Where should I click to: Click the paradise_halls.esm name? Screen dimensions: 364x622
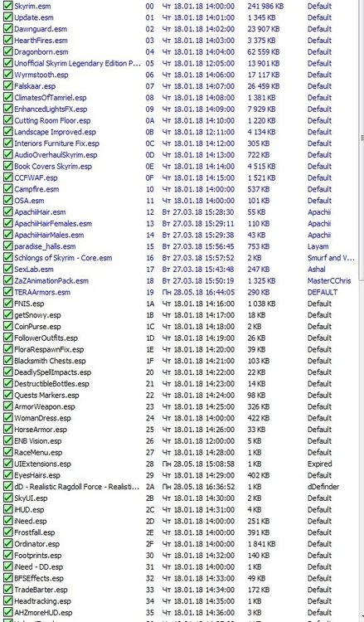(45, 246)
